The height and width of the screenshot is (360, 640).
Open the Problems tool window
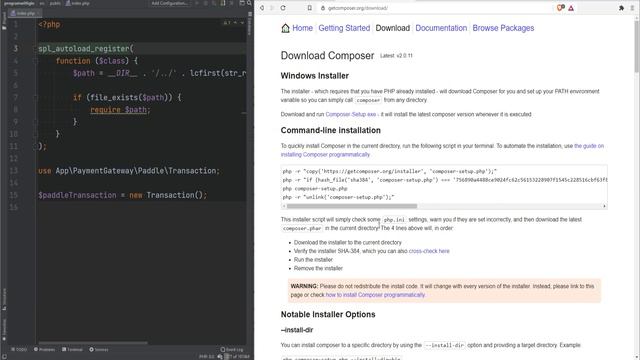pyautogui.click(x=44, y=349)
